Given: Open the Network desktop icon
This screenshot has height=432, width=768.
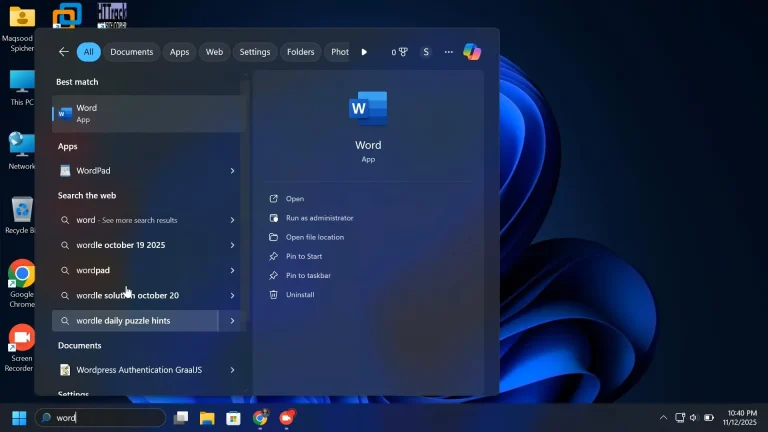Looking at the screenshot, I should [21, 151].
